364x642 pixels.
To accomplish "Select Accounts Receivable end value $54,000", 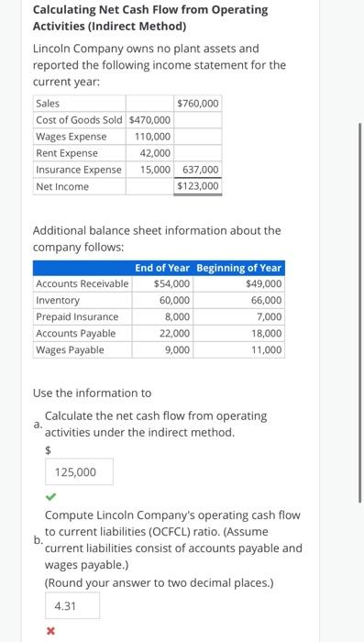I will pyautogui.click(x=171, y=283).
